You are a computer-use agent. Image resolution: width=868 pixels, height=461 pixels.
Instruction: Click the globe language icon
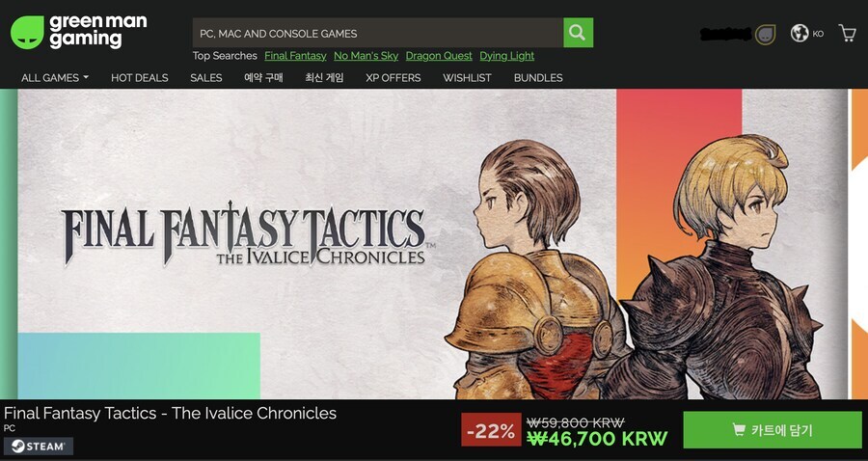pyautogui.click(x=800, y=33)
